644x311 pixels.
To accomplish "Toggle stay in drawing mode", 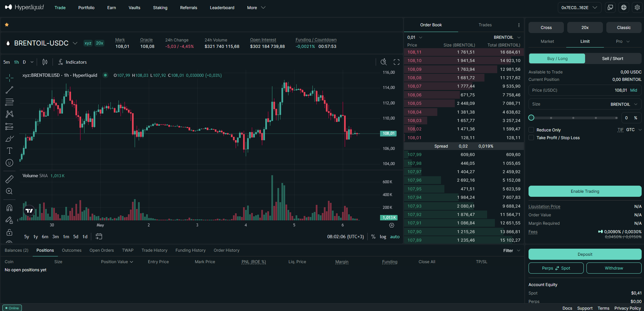I will click(9, 220).
